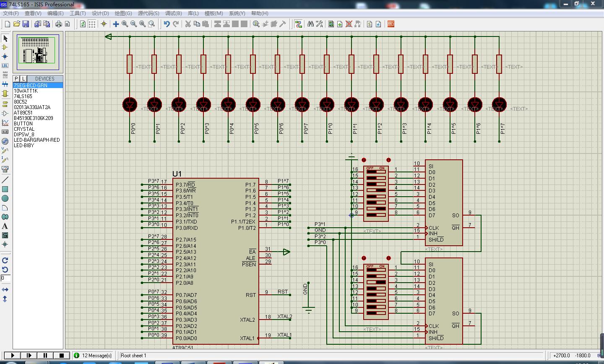The height and width of the screenshot is (364, 604).
Task: Toggle the false origin marker
Action: [104, 24]
